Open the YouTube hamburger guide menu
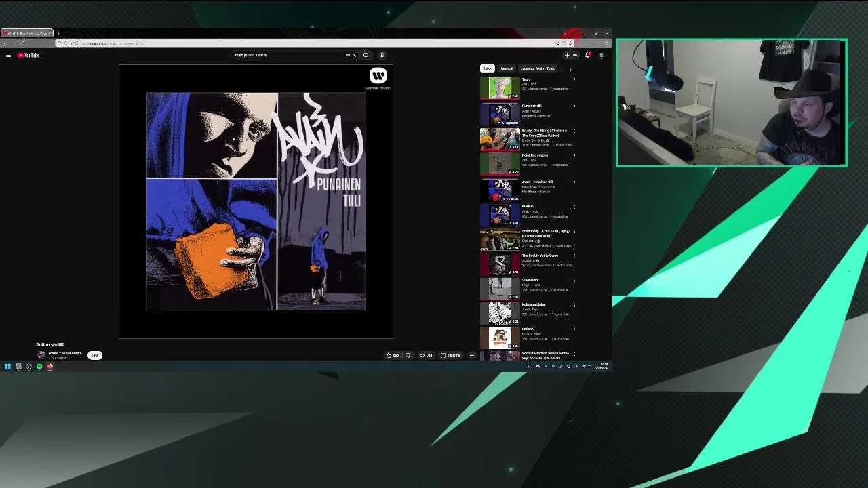Viewport: 868px width, 488px height. pyautogui.click(x=8, y=55)
